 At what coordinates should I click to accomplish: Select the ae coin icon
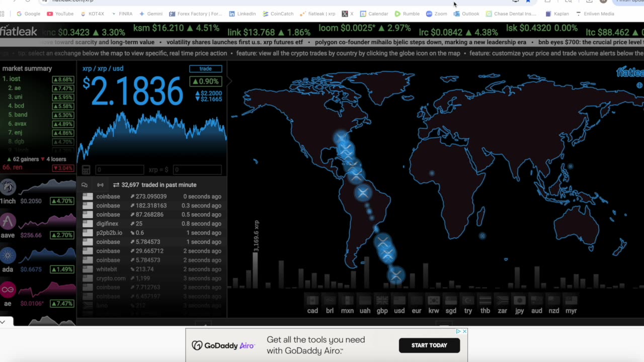pos(8,290)
